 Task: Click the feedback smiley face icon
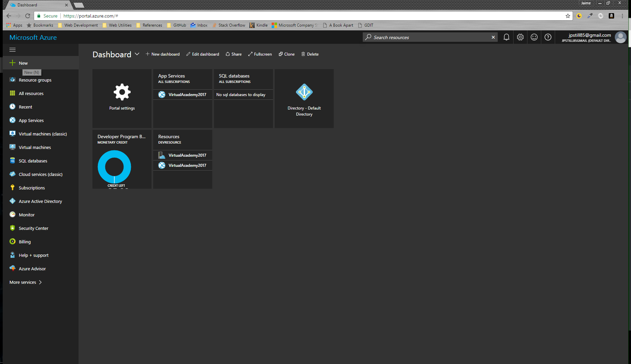534,37
